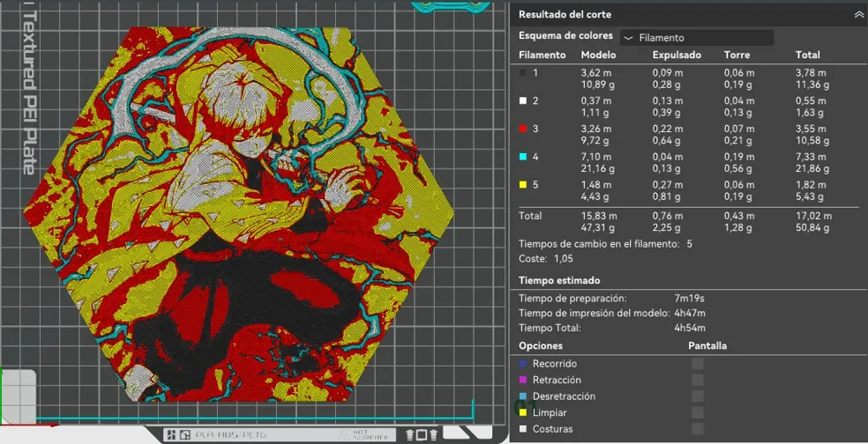
Task: Click the Retracción option label
Action: pos(557,380)
